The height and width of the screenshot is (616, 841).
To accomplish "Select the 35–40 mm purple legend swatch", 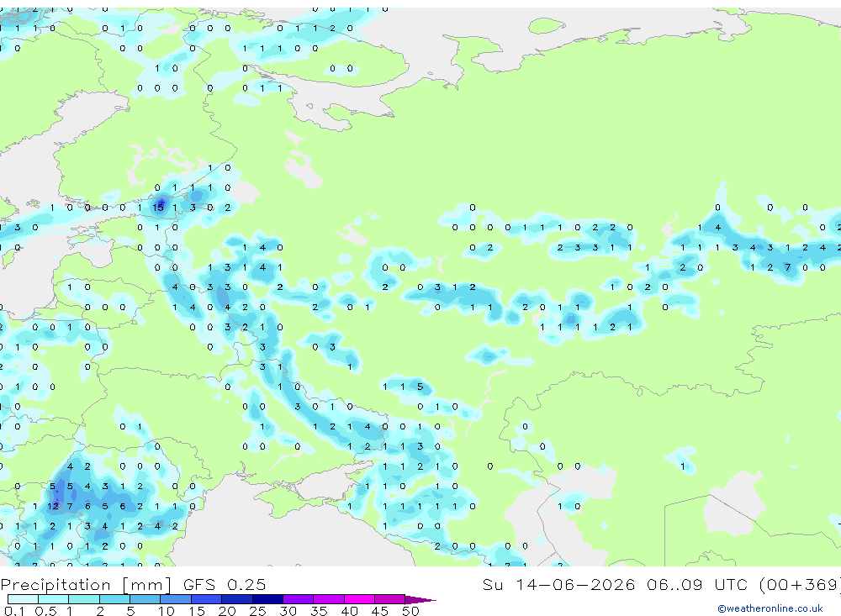I will click(x=329, y=599).
